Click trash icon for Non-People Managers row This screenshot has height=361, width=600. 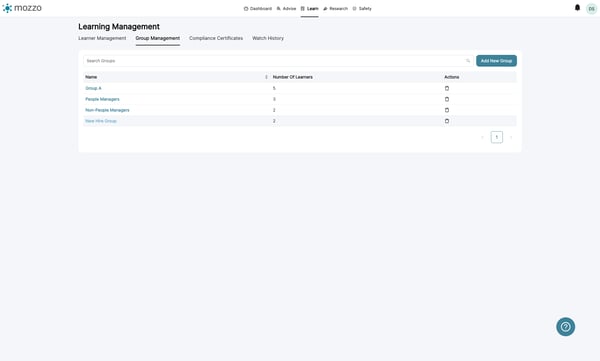[447, 110]
